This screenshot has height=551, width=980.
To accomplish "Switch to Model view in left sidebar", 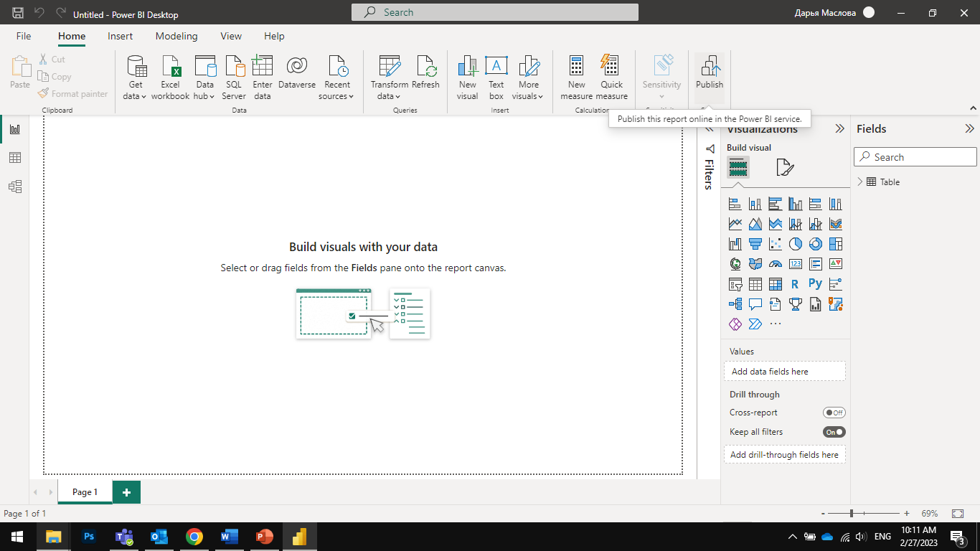I will pos(14,187).
